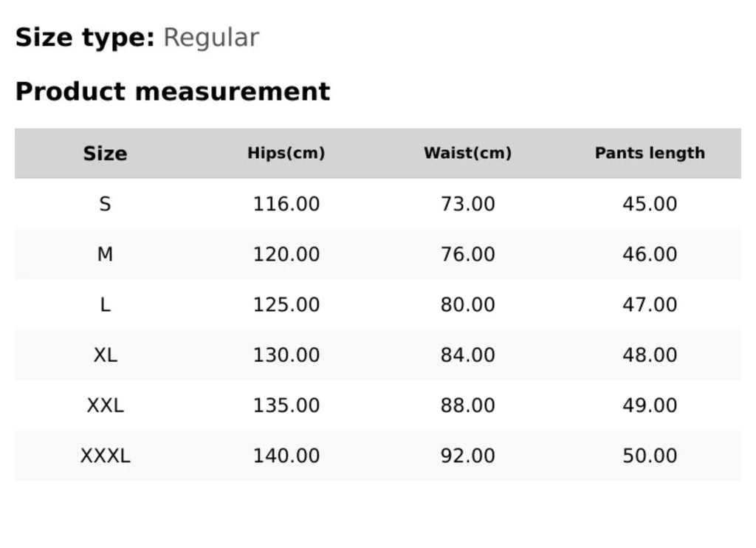Select the XXXL size row label
This screenshot has height=548, width=756.
coord(105,455)
